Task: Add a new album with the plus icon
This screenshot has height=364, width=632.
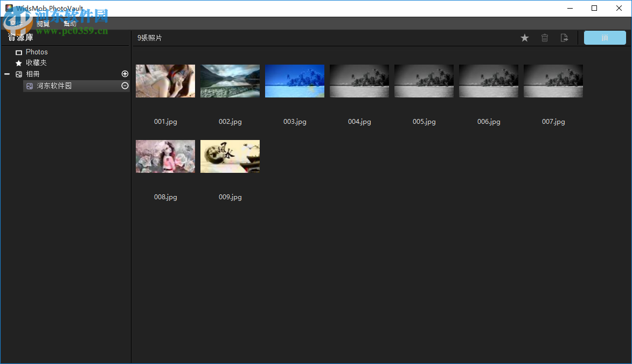Action: [124, 74]
